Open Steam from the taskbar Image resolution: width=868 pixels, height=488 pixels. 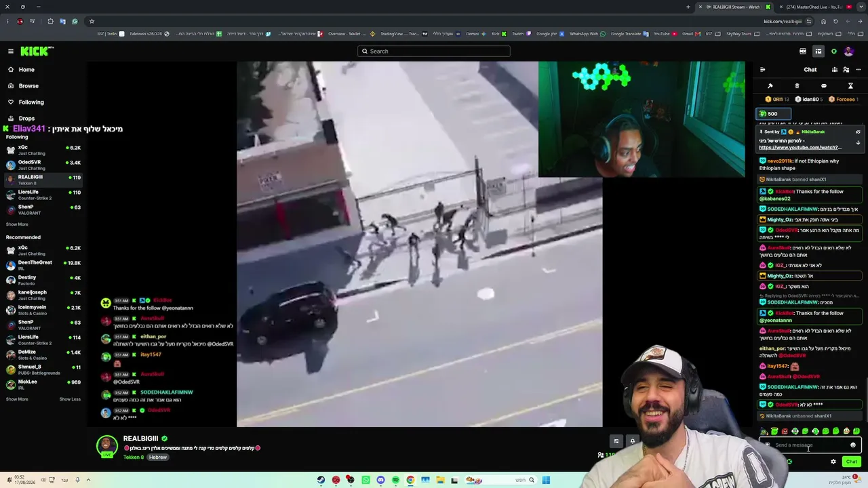pos(321,480)
